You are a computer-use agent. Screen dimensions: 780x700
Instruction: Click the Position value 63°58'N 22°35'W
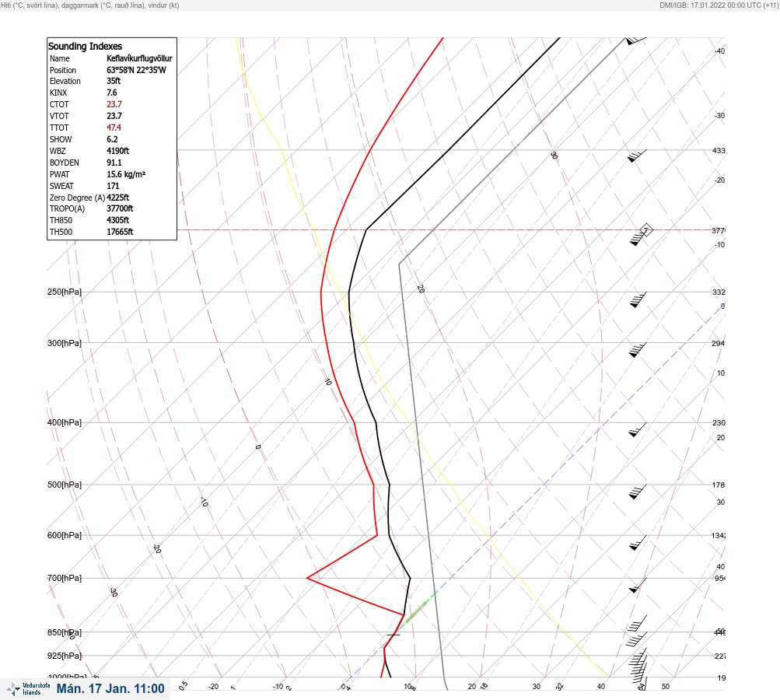(x=136, y=70)
